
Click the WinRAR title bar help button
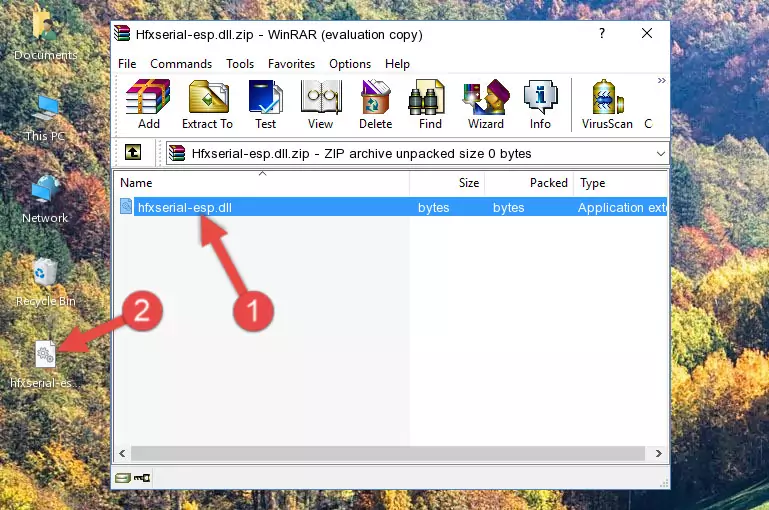pos(602,34)
